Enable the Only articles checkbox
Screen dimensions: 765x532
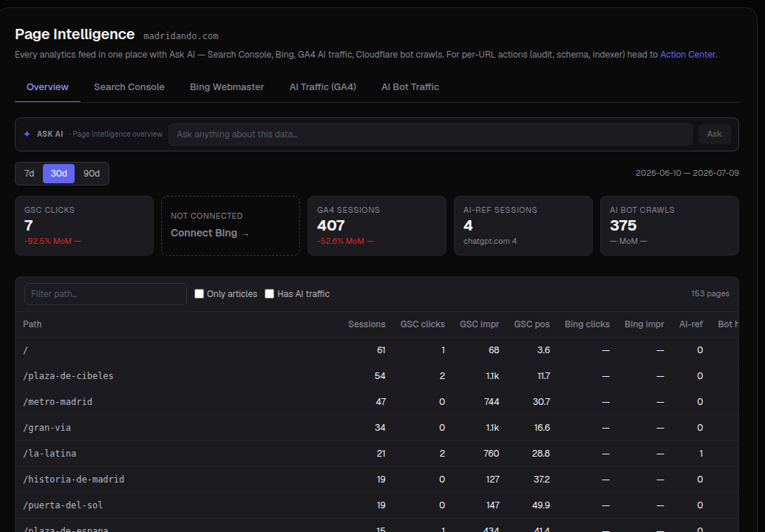pos(199,293)
